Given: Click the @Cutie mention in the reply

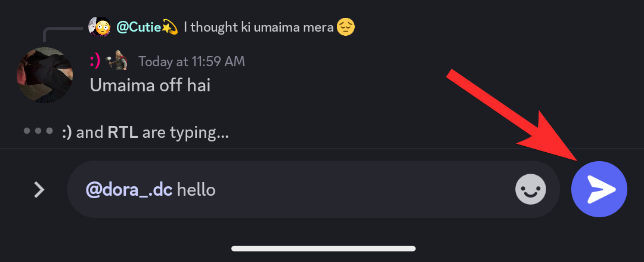Looking at the screenshot, I should (x=138, y=26).
